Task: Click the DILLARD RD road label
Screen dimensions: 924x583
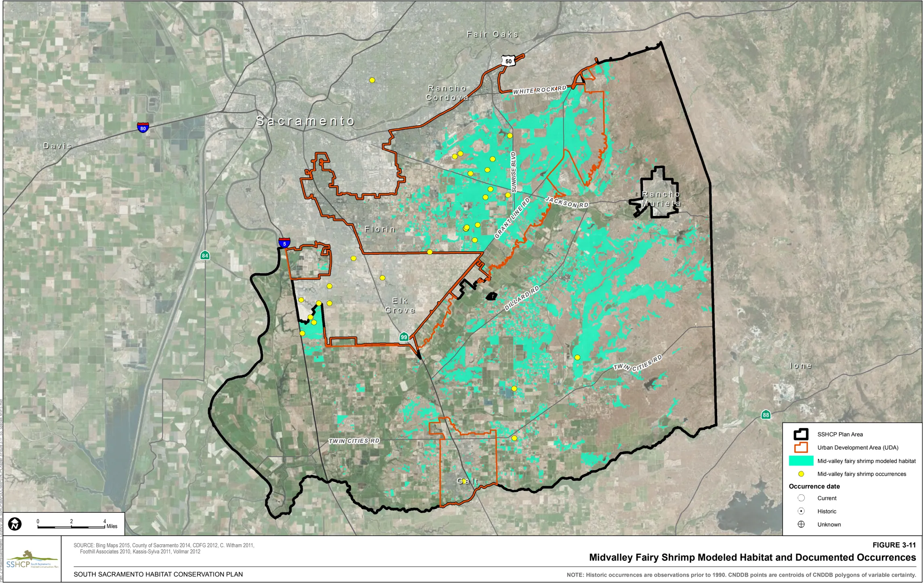Action: point(522,298)
